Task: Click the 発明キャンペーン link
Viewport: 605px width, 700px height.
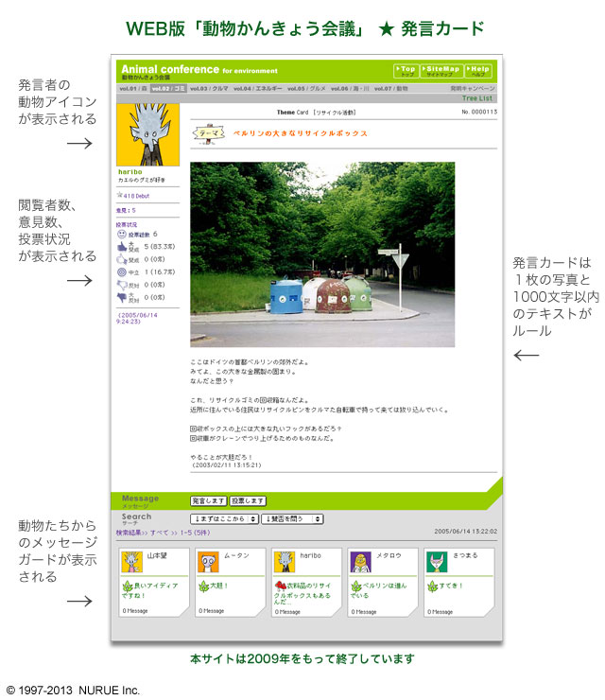Action: coord(473,88)
